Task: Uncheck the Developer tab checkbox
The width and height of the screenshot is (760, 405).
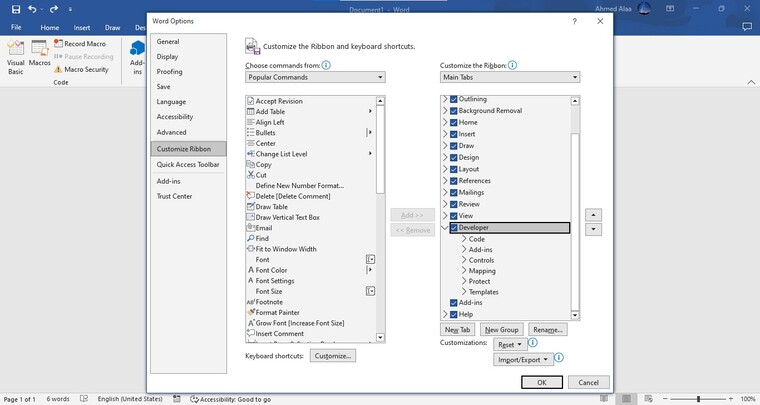Action: tap(454, 227)
